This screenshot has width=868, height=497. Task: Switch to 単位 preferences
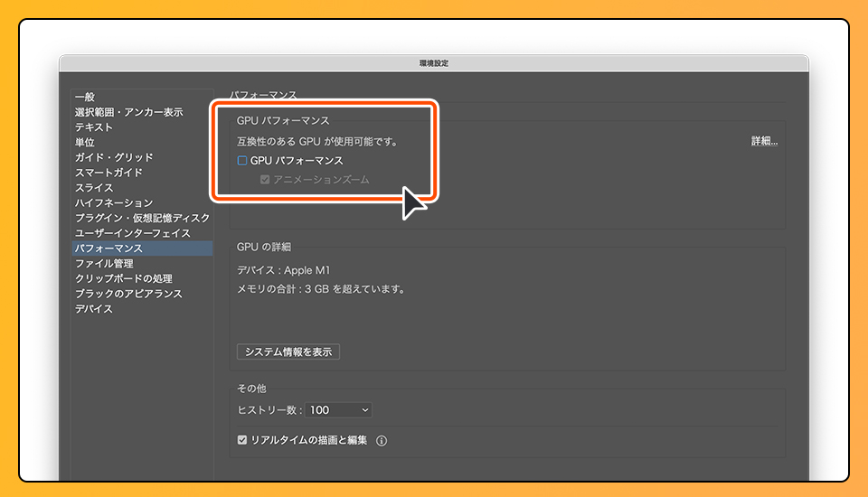142,142
